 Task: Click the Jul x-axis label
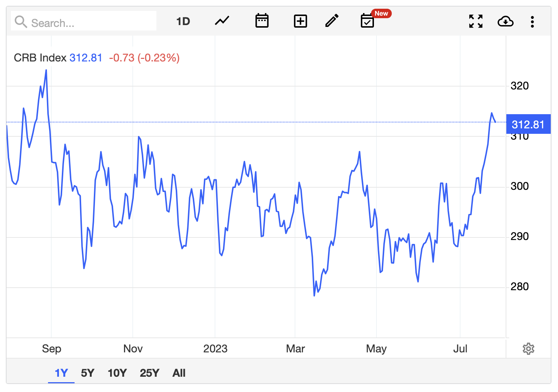pyautogui.click(x=460, y=349)
